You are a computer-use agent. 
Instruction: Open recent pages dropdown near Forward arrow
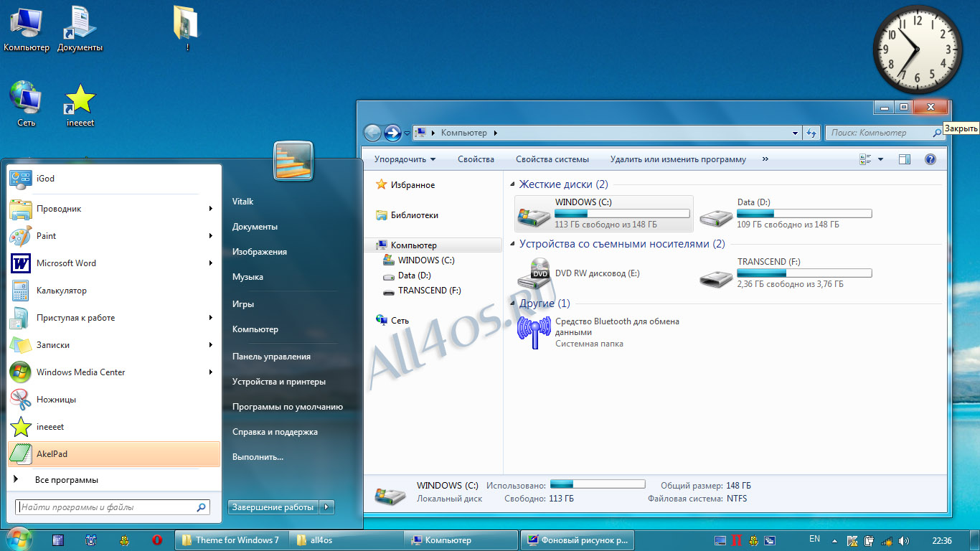pos(407,133)
